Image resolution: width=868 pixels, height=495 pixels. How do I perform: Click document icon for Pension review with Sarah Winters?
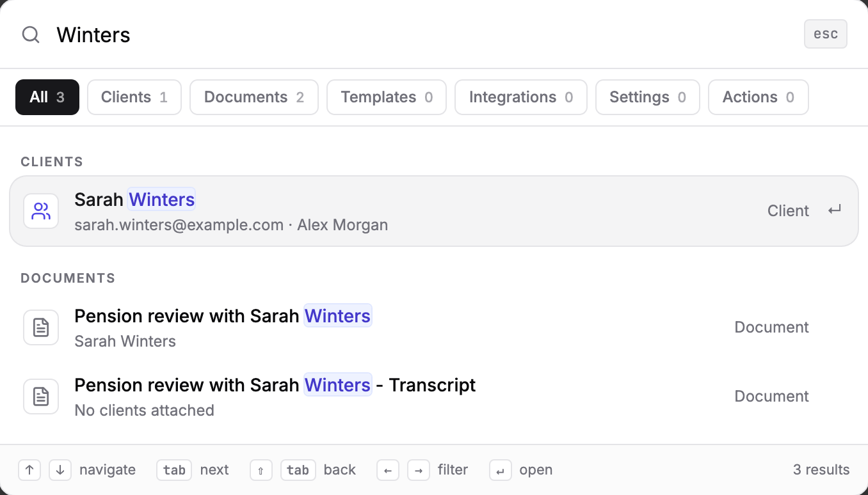tap(41, 327)
